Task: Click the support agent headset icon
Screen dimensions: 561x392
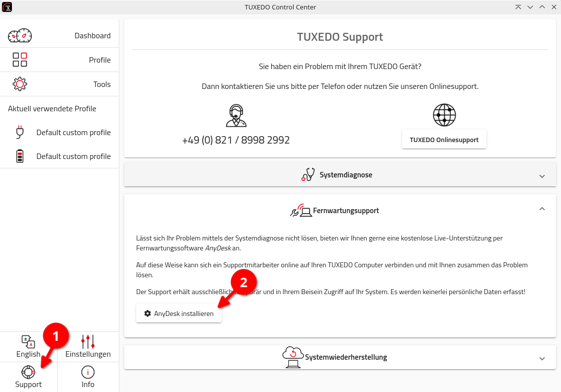Action: [236, 116]
